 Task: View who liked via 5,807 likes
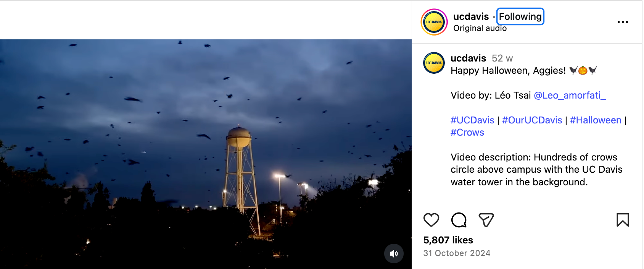point(448,240)
